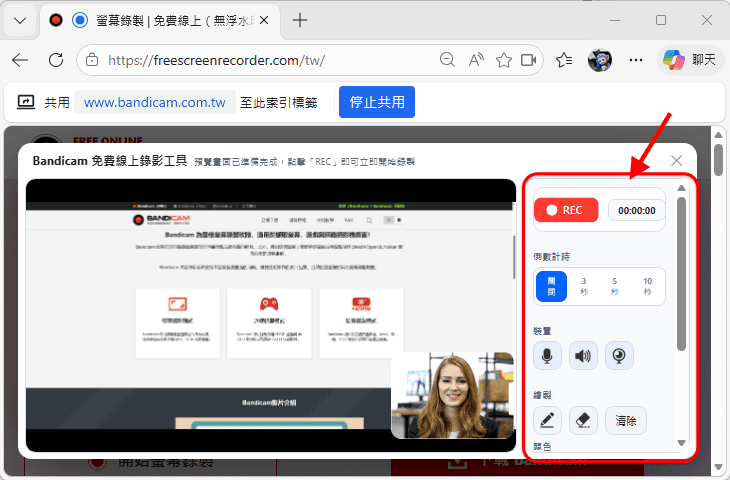Minimize the browser window
This screenshot has width=730, height=480.
(x=615, y=20)
